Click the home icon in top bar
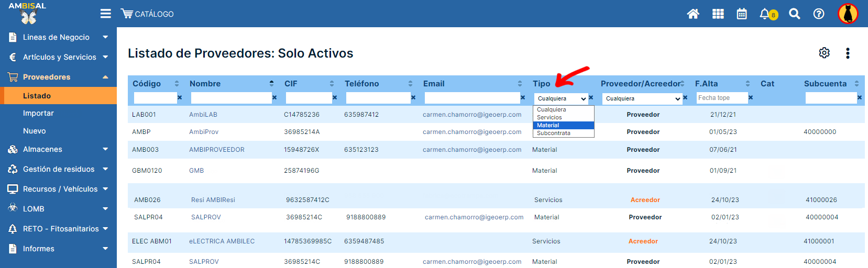Screen dimensions: 868x268 pos(693,14)
